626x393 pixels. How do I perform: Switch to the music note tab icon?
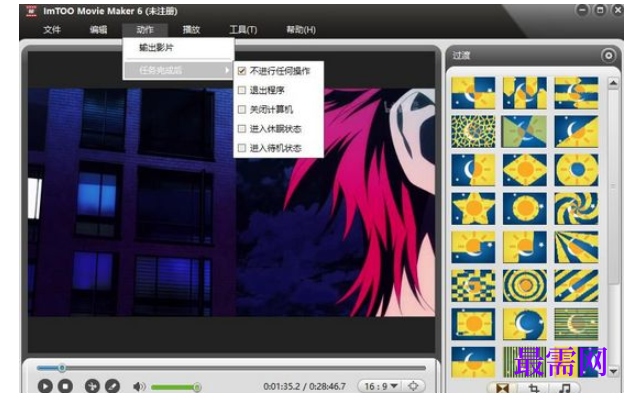click(x=565, y=388)
